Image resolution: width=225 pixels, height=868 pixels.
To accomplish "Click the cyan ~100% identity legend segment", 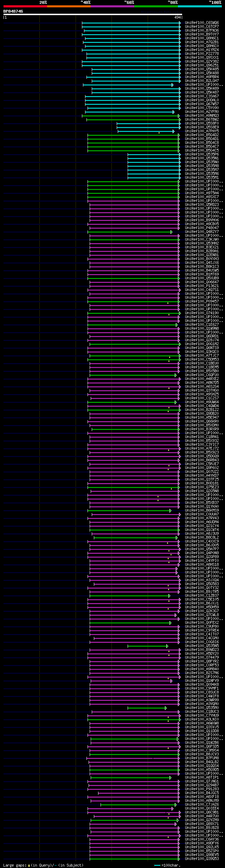I will (199, 6).
